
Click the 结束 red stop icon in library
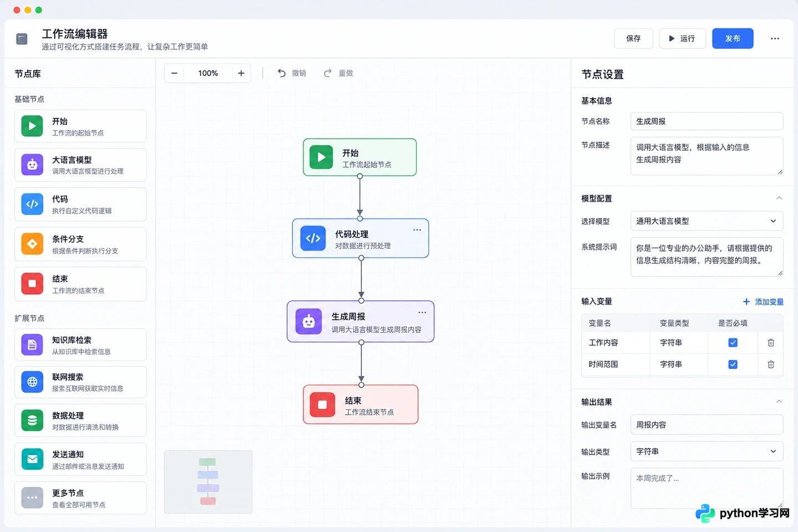(32, 284)
